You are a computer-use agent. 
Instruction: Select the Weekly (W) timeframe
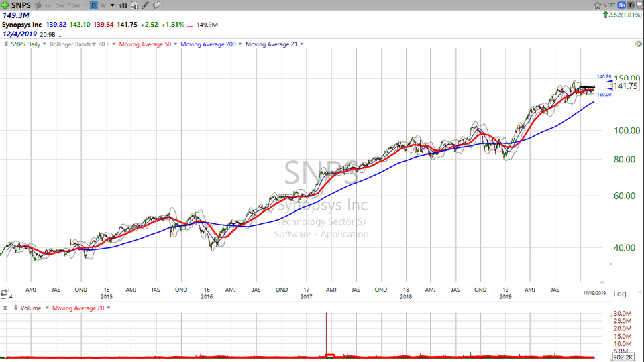[103, 5]
